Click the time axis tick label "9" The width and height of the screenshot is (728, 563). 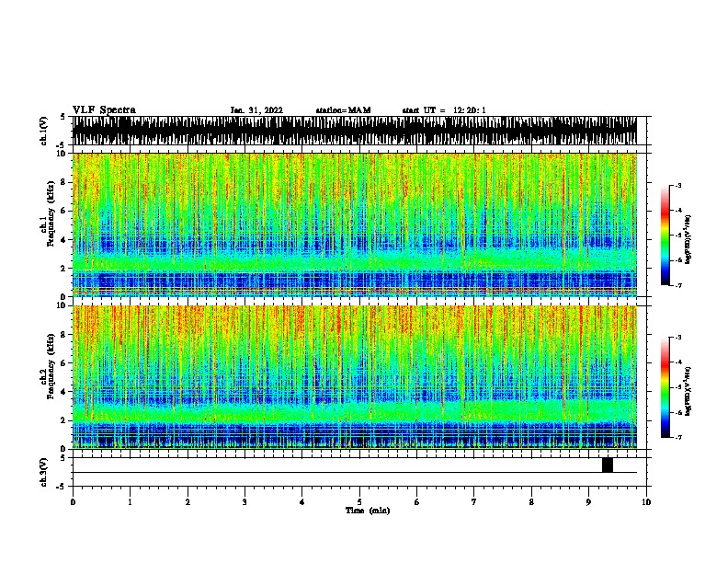pyautogui.click(x=588, y=502)
